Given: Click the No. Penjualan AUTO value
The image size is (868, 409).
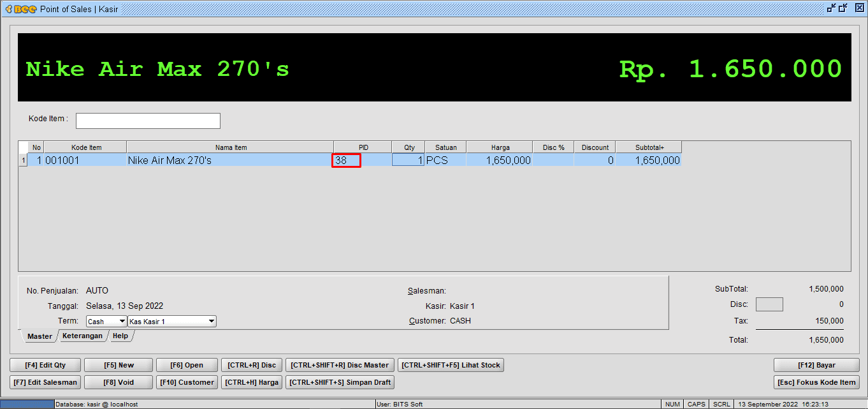Looking at the screenshot, I should pos(97,291).
